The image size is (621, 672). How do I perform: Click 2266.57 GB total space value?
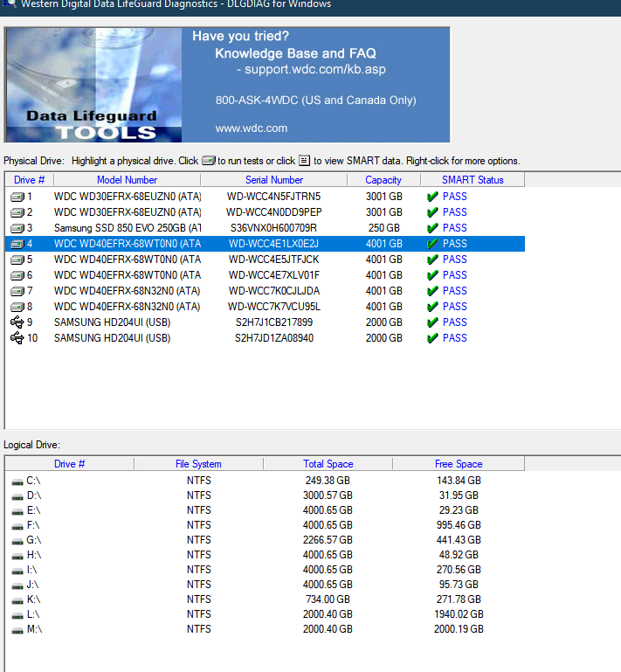click(x=328, y=540)
